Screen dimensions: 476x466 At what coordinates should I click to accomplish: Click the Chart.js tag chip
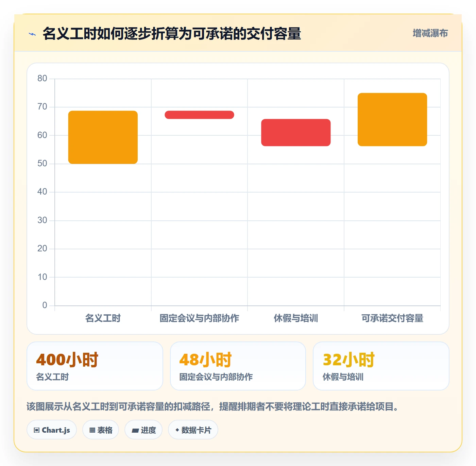pyautogui.click(x=52, y=430)
